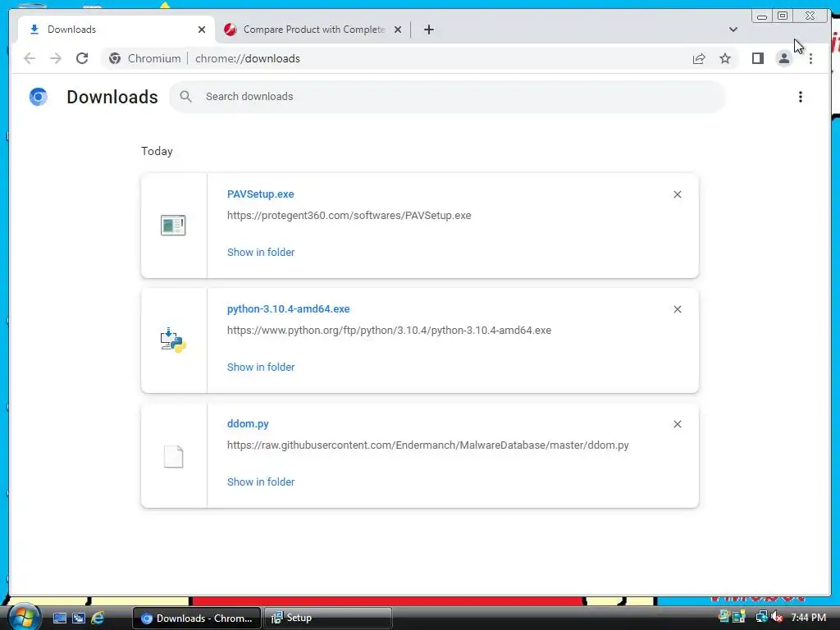This screenshot has height=630, width=840.
Task: Click the magnifier icon in search downloads
Action: [186, 97]
